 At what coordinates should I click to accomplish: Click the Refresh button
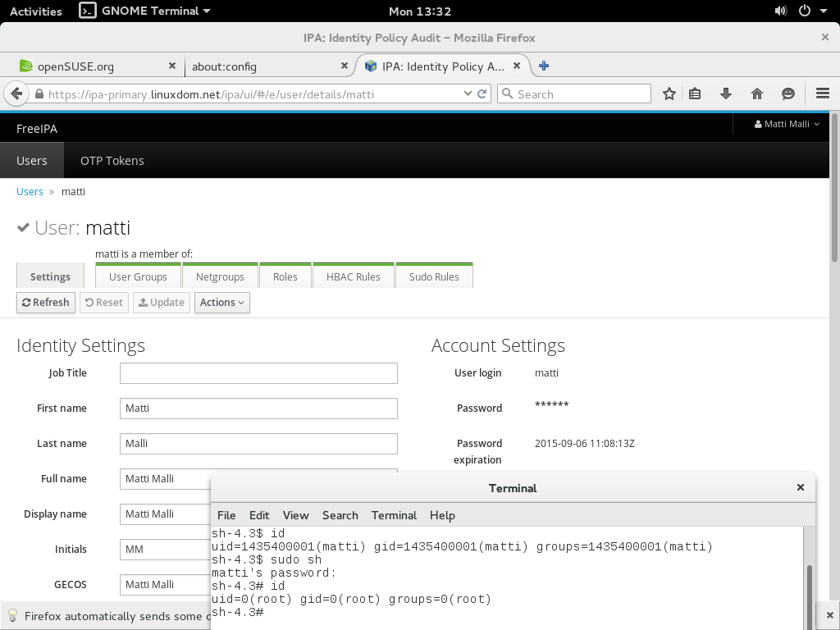click(x=45, y=302)
